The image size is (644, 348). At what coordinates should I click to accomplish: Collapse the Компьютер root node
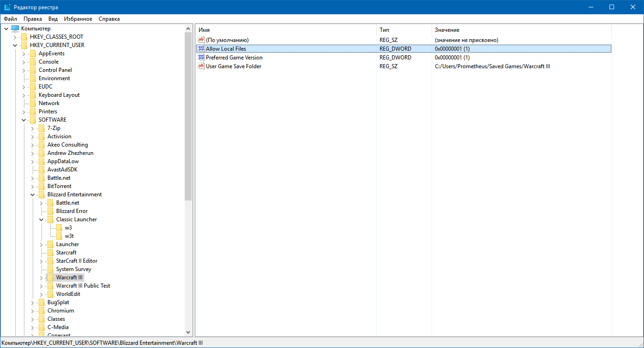click(6, 29)
